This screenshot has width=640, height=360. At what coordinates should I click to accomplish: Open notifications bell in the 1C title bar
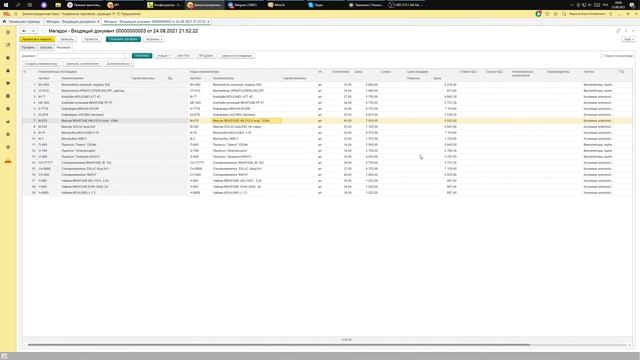click(x=538, y=14)
